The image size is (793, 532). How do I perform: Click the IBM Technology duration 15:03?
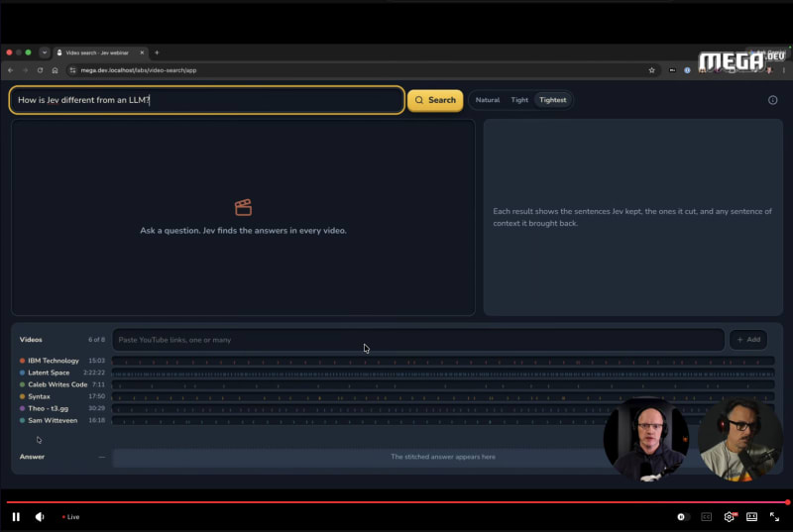pyautogui.click(x=96, y=361)
